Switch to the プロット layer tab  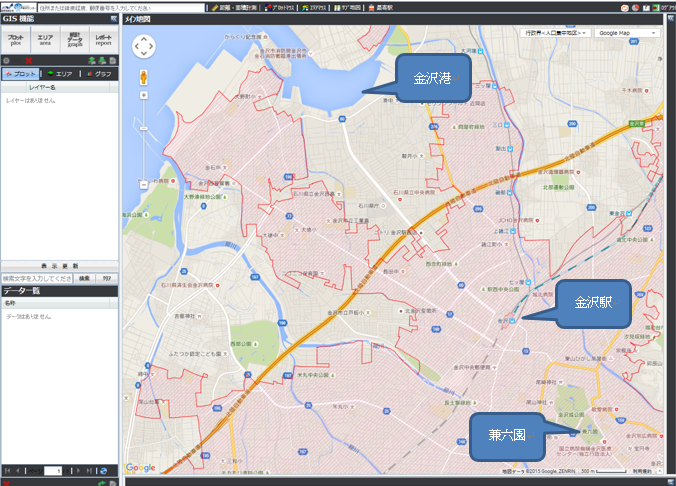point(21,74)
